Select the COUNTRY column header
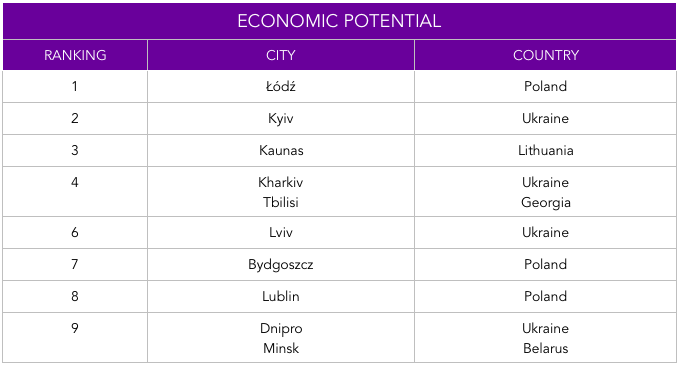This screenshot has height=367, width=681. (545, 55)
